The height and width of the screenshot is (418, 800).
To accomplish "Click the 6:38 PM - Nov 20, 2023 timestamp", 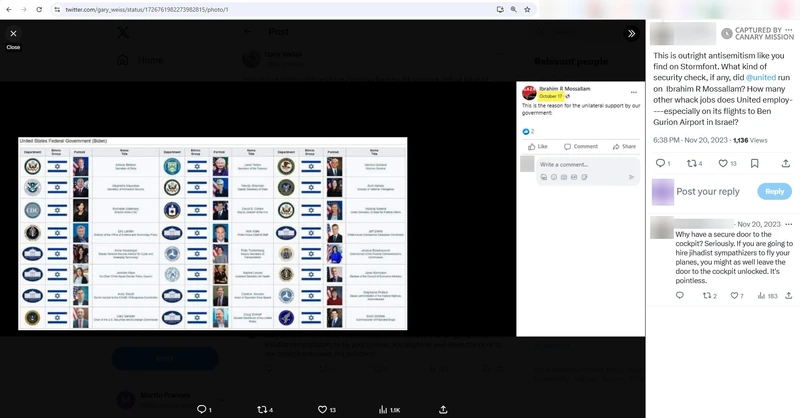I will (690, 140).
